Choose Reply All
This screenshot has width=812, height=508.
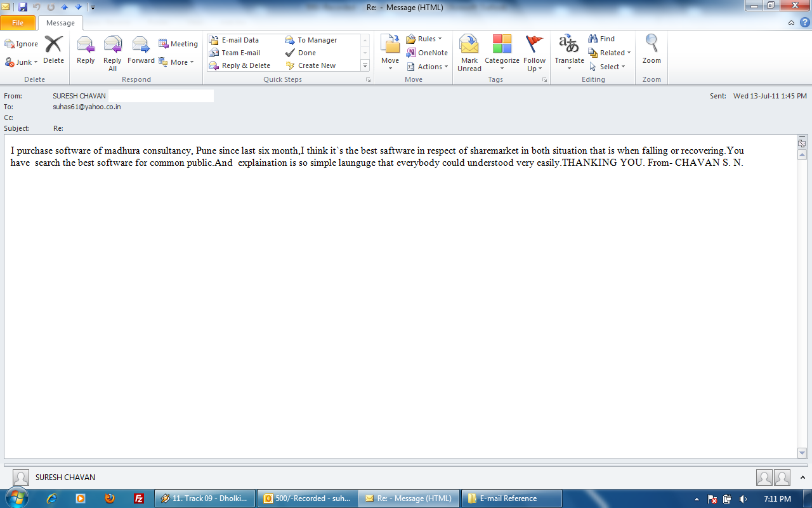[x=112, y=54]
